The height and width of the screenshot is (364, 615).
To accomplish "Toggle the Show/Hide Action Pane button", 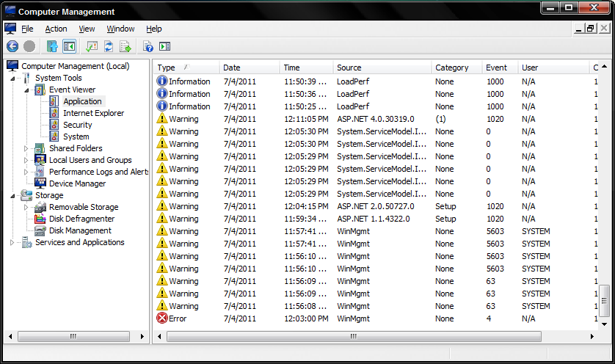I will (164, 46).
